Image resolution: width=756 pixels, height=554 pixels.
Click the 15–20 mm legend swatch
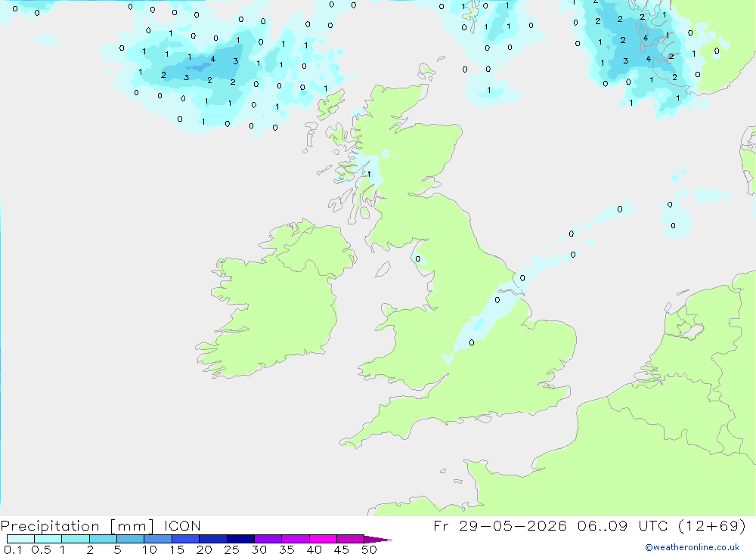[186, 539]
